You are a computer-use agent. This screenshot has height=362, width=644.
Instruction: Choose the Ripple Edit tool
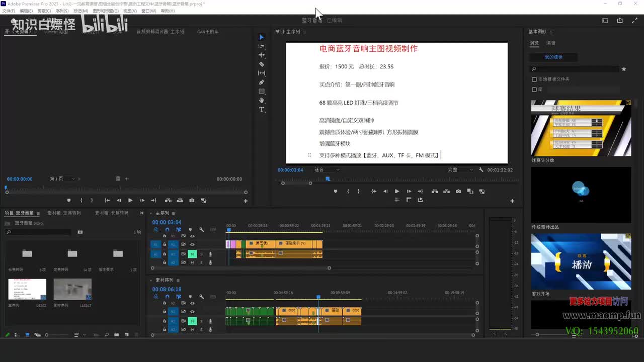pos(261,55)
